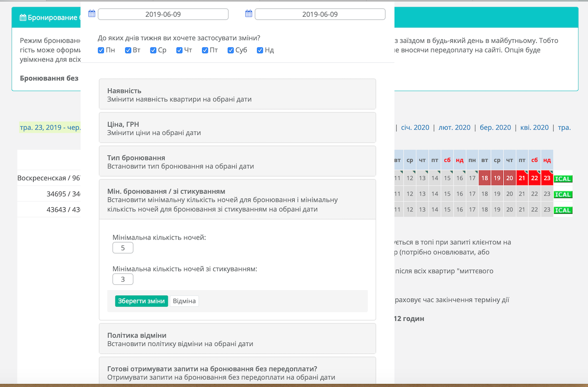Click the calendar icon in Бронирование header
The height and width of the screenshot is (387, 588).
pos(23,18)
